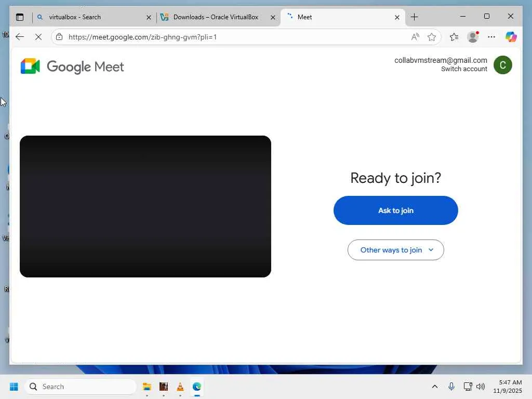The height and width of the screenshot is (399, 532).
Task: Close the Downloads – Oracle VirtualBox tab
Action: (x=273, y=17)
